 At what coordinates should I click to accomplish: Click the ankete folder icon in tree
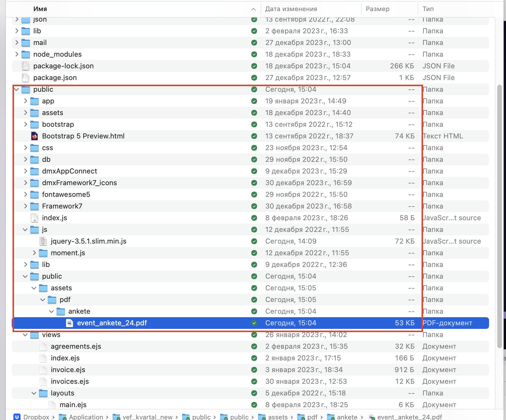click(x=61, y=311)
